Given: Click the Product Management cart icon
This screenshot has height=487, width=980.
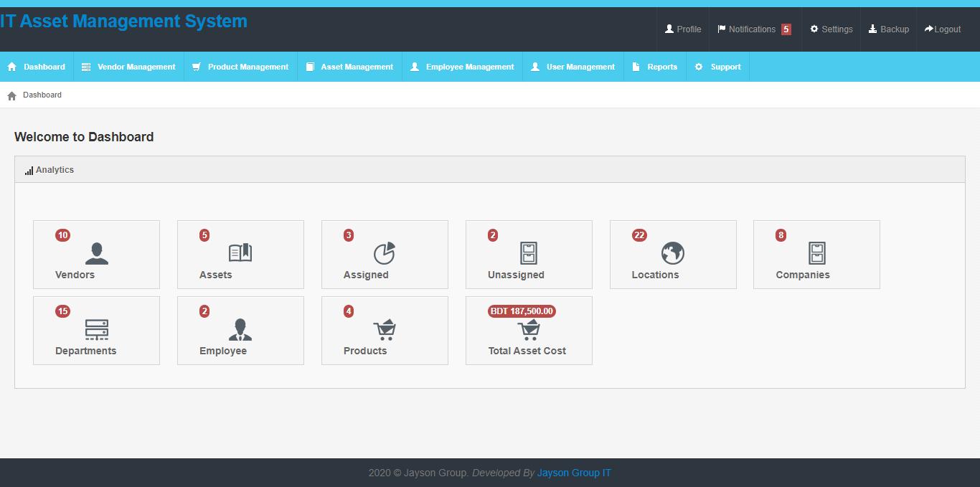Looking at the screenshot, I should (x=196, y=67).
